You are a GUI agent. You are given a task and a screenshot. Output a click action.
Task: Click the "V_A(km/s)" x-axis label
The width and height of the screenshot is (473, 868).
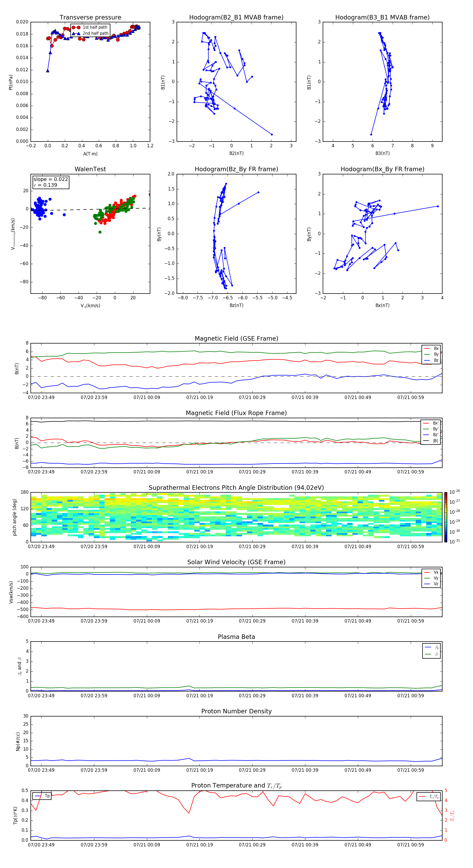point(90,306)
